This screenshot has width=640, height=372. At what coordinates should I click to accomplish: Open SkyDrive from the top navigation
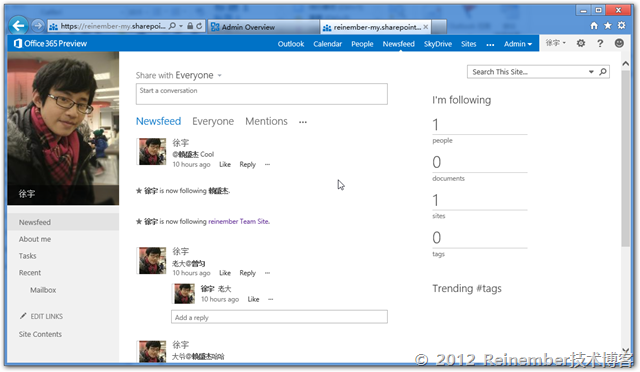click(438, 44)
